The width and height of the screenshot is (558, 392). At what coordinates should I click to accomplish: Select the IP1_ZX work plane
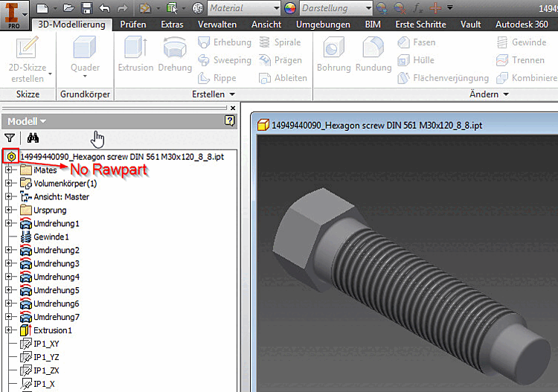[39, 370]
